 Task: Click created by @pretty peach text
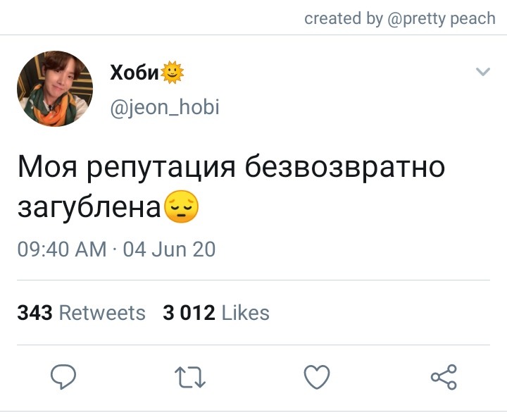point(400,18)
